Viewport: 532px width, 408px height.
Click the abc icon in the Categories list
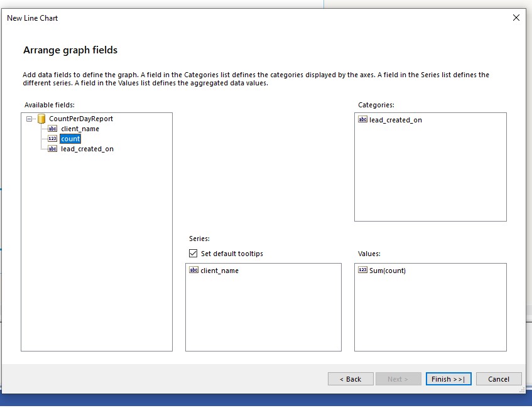362,119
